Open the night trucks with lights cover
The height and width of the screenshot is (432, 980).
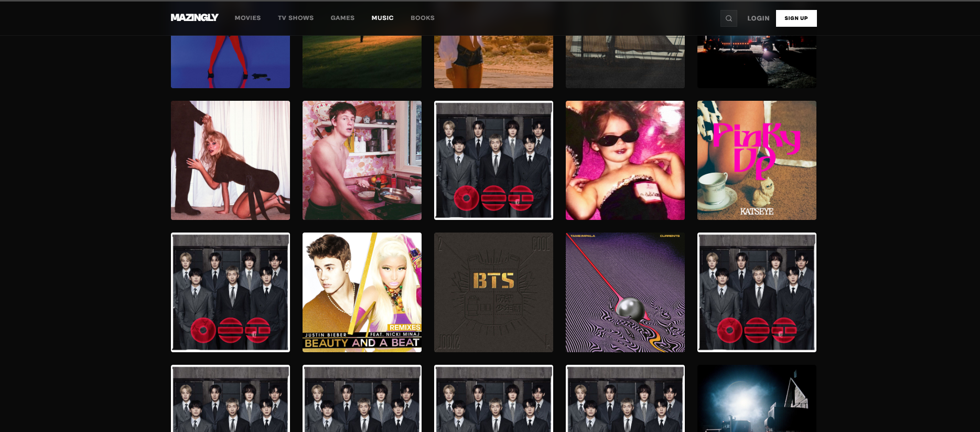(757, 61)
